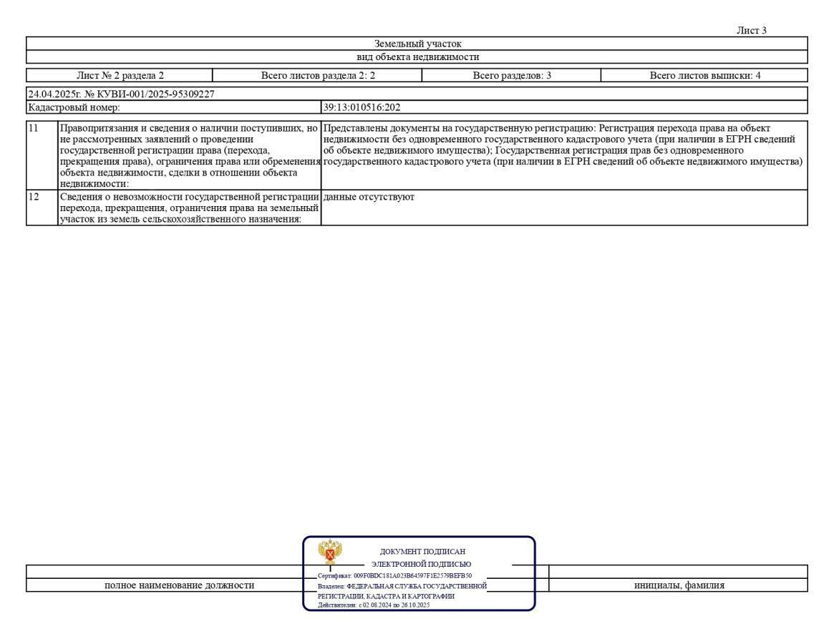Click the 'инициалы, фамилия' field caption
The width and height of the screenshot is (834, 644).
[679, 585]
